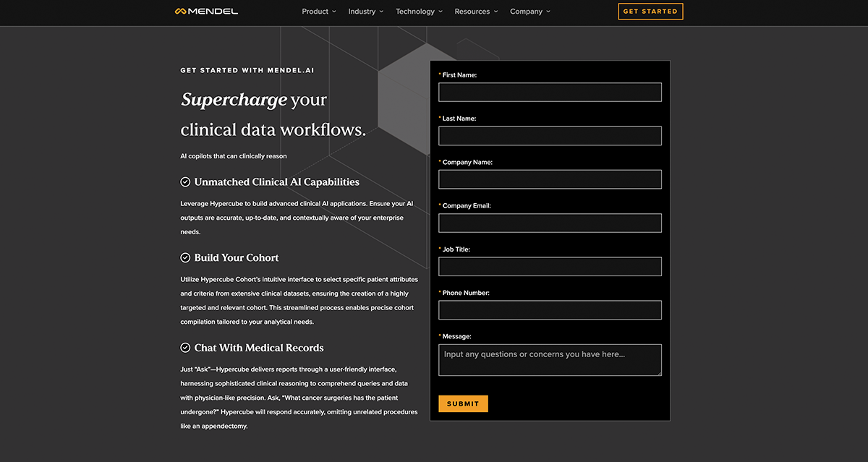Viewport: 868px width, 462px height.
Task: Click the 'Phone Number:' label
Action: 466,293
